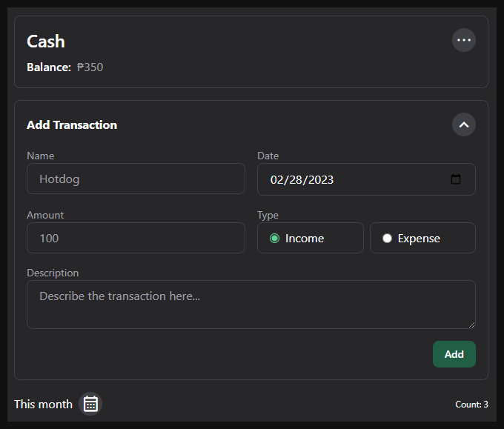Click the date field showing 02/28/2023
Image resolution: width=504 pixels, height=429 pixels.
click(366, 179)
